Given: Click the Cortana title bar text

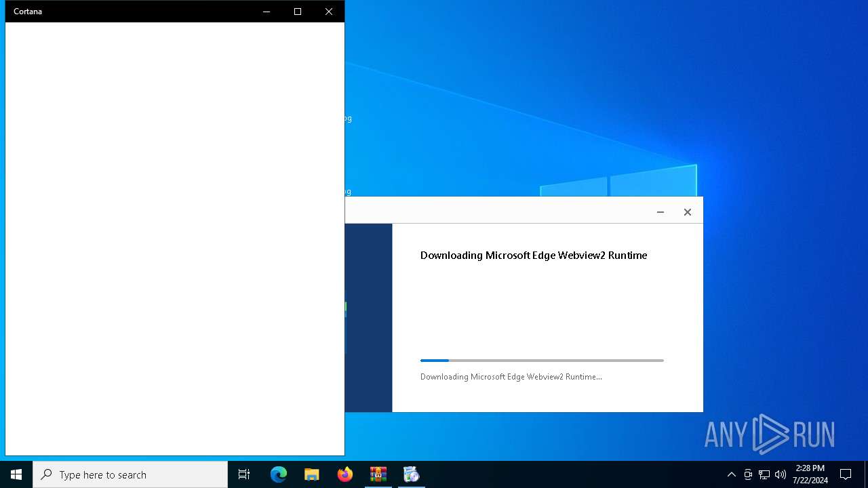Looking at the screenshot, I should coord(28,12).
